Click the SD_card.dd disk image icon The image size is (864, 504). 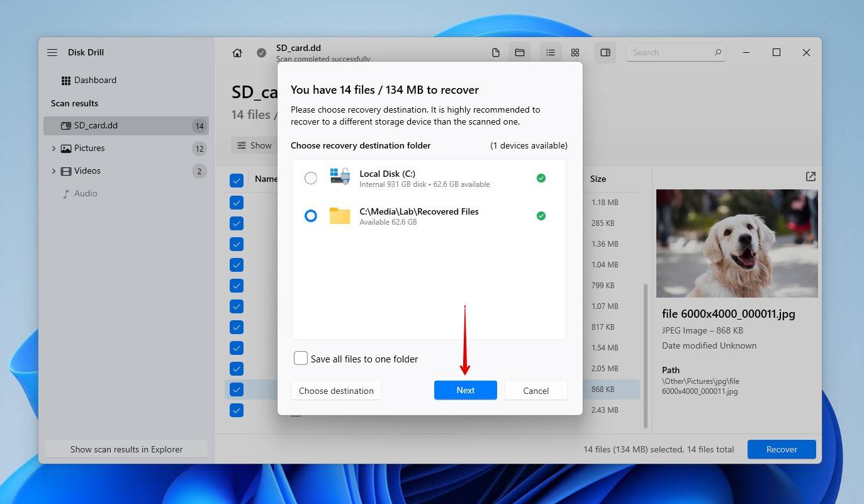click(x=66, y=126)
